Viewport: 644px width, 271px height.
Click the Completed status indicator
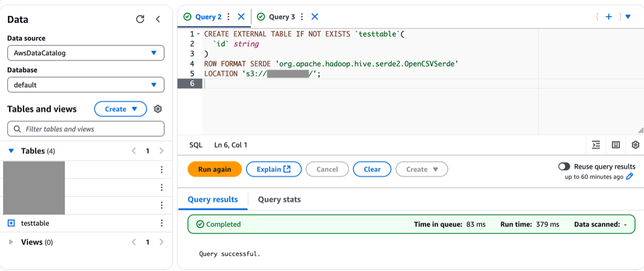(x=218, y=224)
